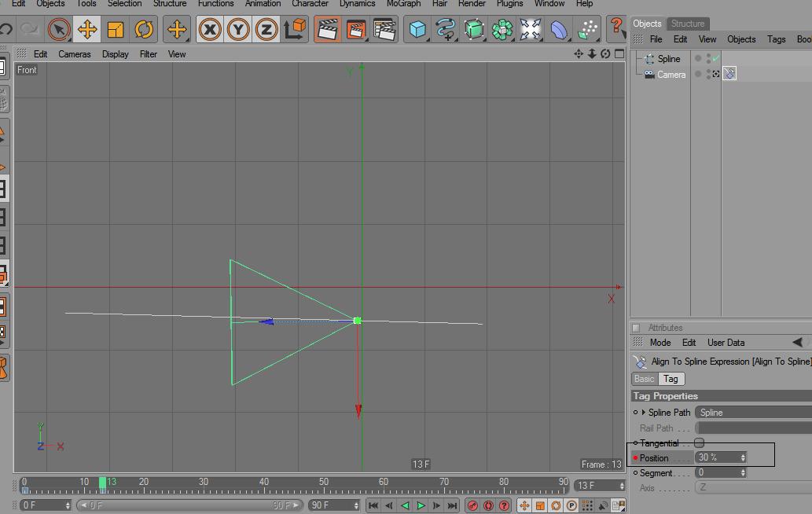Switch to the Objects tab
Viewport: 812px width, 514px height.
pos(648,24)
